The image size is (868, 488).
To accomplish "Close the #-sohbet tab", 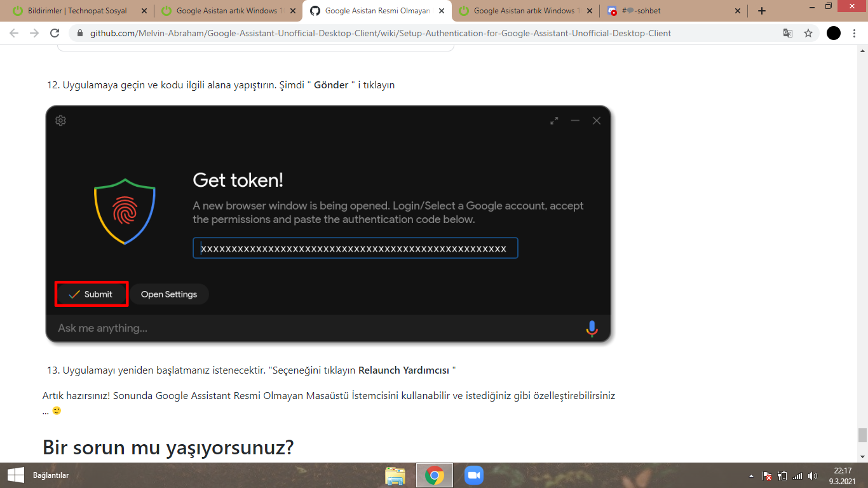I will [x=738, y=11].
